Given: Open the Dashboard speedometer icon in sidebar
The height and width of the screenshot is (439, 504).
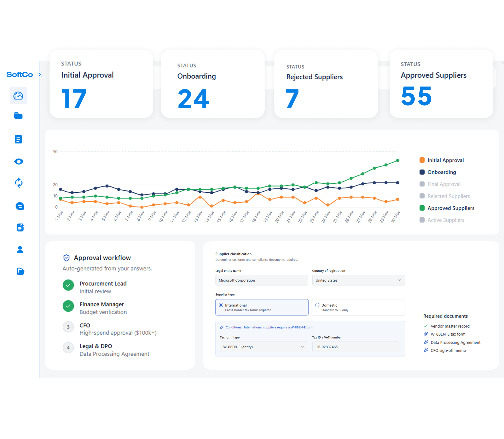Looking at the screenshot, I should pos(18,96).
